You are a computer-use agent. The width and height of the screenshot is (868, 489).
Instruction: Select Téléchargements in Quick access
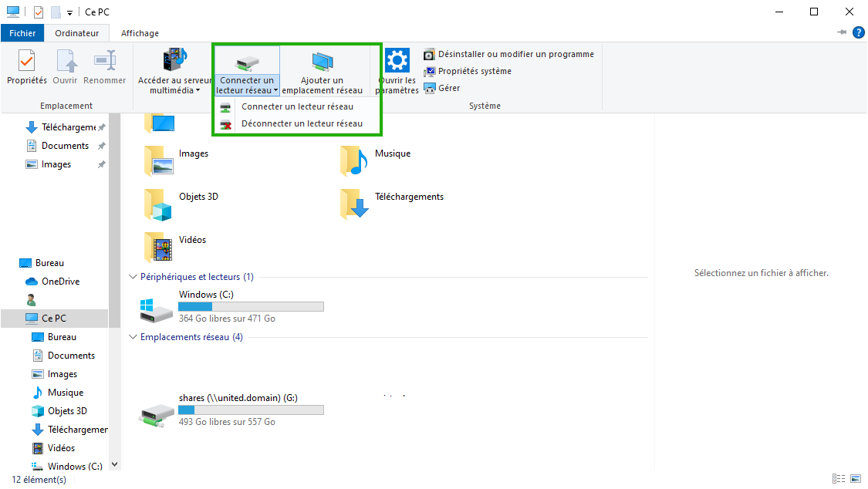coord(66,127)
